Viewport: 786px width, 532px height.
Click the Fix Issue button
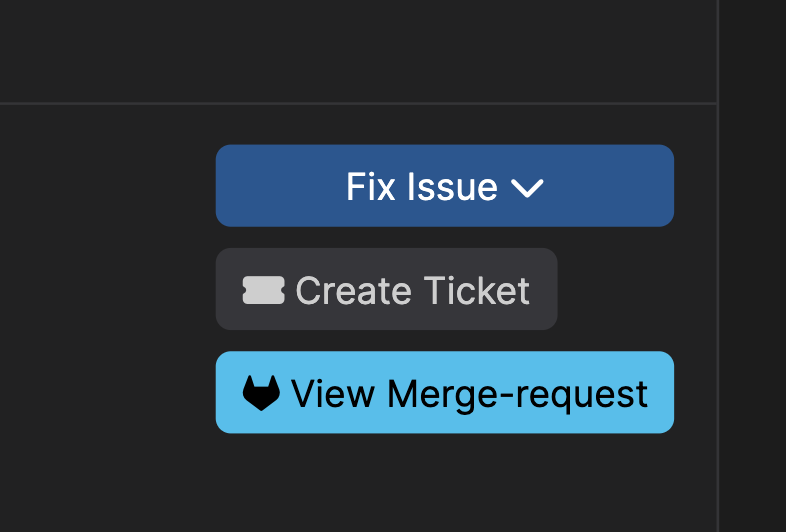[x=445, y=186]
